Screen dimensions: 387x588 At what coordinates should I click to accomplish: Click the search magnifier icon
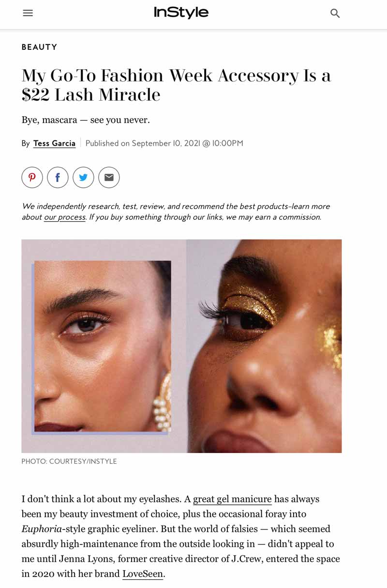(x=335, y=14)
